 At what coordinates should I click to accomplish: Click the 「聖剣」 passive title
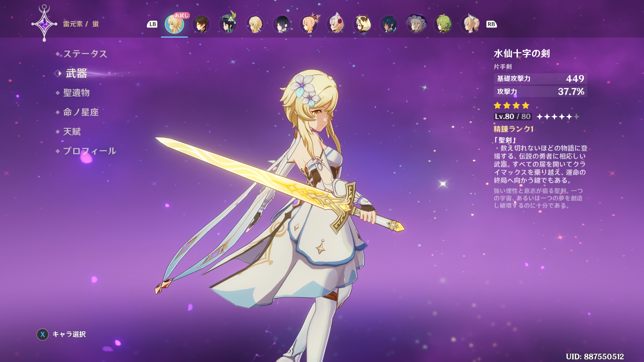505,140
